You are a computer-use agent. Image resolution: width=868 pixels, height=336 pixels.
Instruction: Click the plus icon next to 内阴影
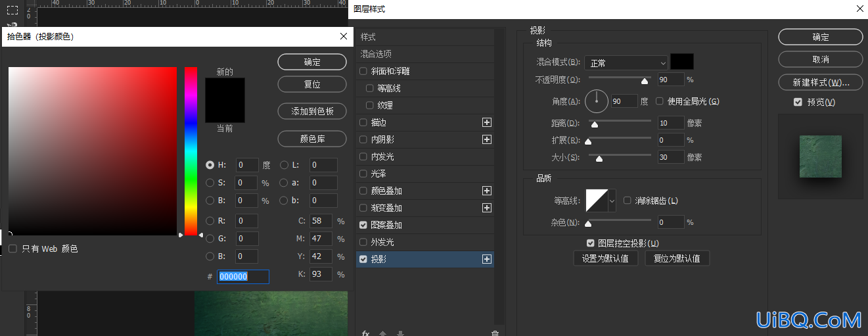487,139
